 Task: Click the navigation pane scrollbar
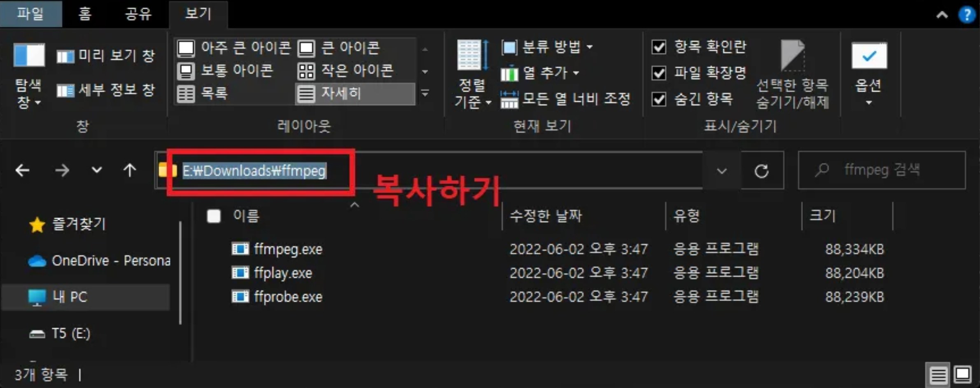tap(180, 273)
